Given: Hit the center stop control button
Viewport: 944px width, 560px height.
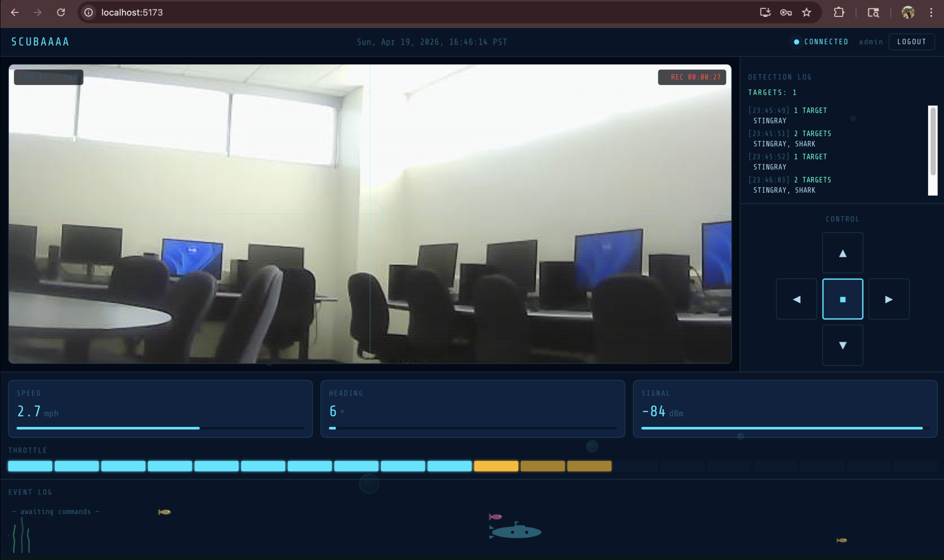Looking at the screenshot, I should (x=842, y=299).
